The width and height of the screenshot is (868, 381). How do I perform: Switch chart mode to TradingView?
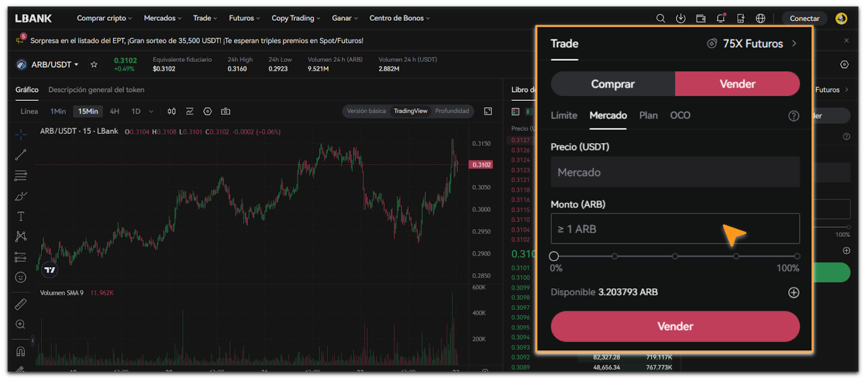[411, 111]
